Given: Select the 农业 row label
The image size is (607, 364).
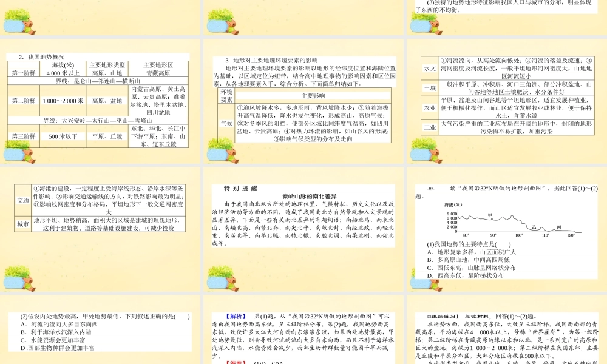Looking at the screenshot, I should pos(430,108).
